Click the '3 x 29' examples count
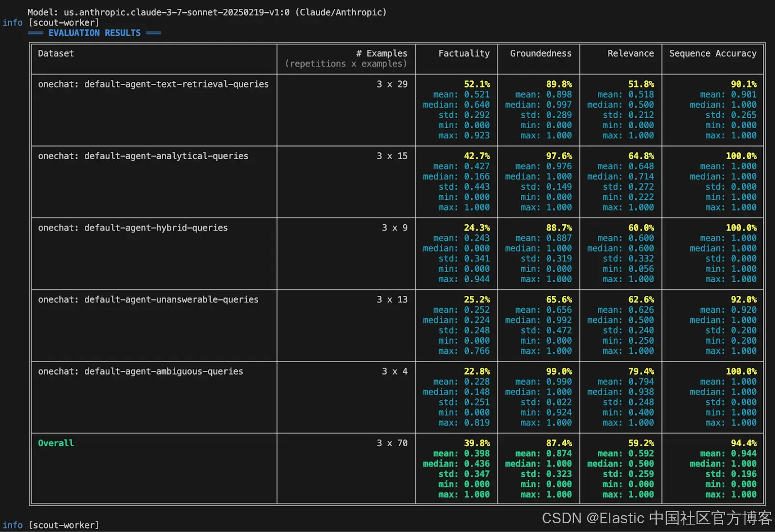The height and width of the screenshot is (532, 775). point(392,84)
